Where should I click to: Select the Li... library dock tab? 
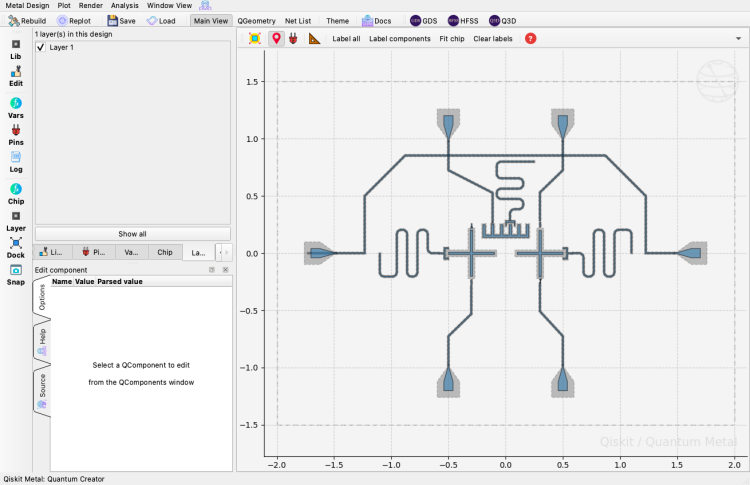pyautogui.click(x=52, y=252)
